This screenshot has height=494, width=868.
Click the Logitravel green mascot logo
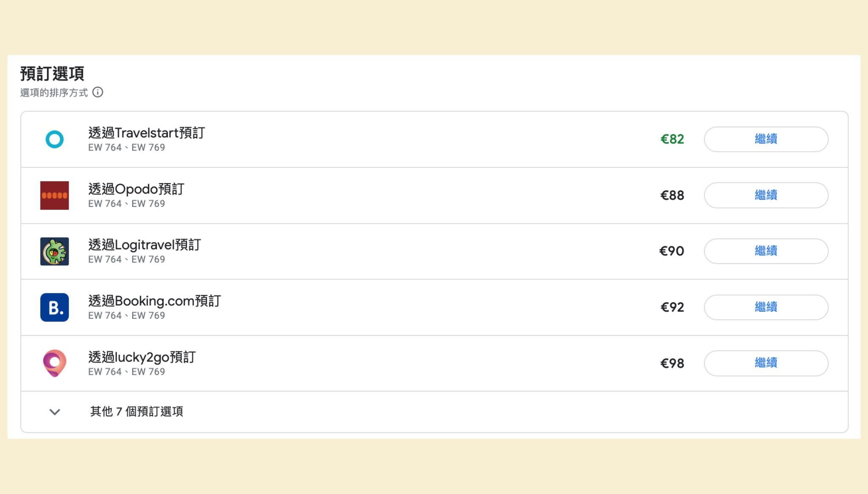pyautogui.click(x=54, y=251)
